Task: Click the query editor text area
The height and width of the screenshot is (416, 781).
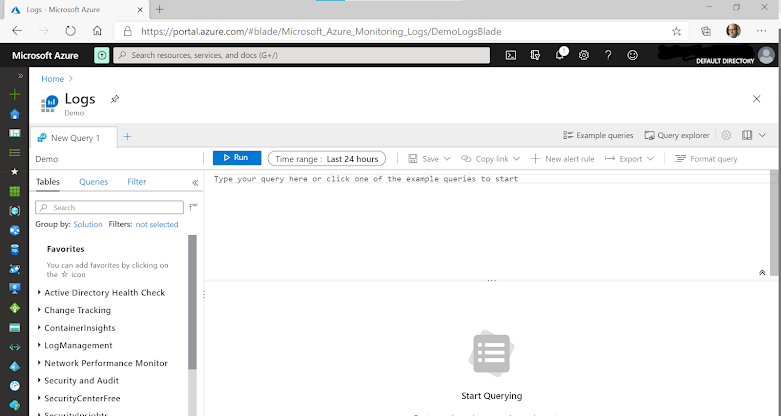Action: click(487, 224)
